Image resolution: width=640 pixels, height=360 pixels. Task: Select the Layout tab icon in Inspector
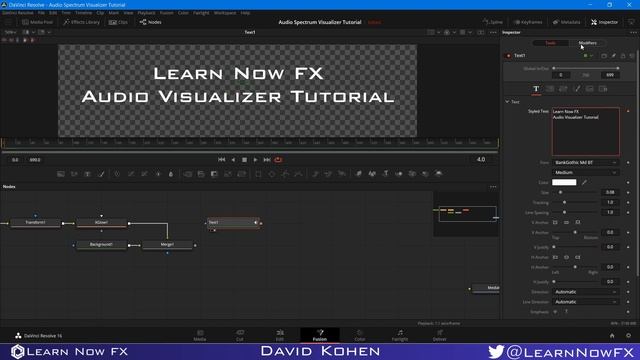click(550, 89)
